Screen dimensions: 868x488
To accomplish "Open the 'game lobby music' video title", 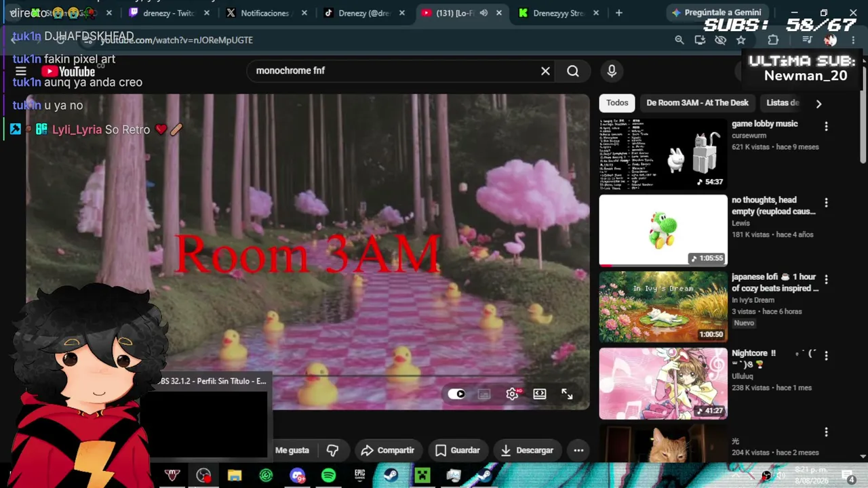I will (764, 124).
